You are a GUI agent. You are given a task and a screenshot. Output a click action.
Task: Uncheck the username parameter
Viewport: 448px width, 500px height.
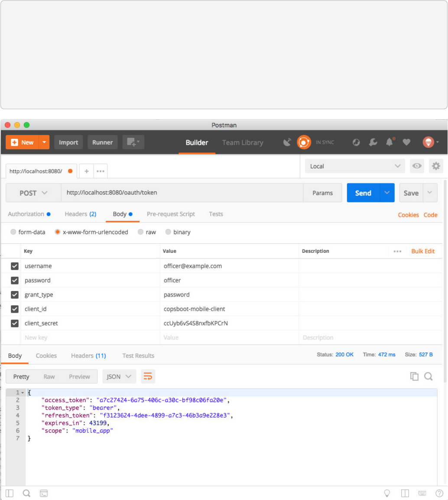tap(15, 266)
